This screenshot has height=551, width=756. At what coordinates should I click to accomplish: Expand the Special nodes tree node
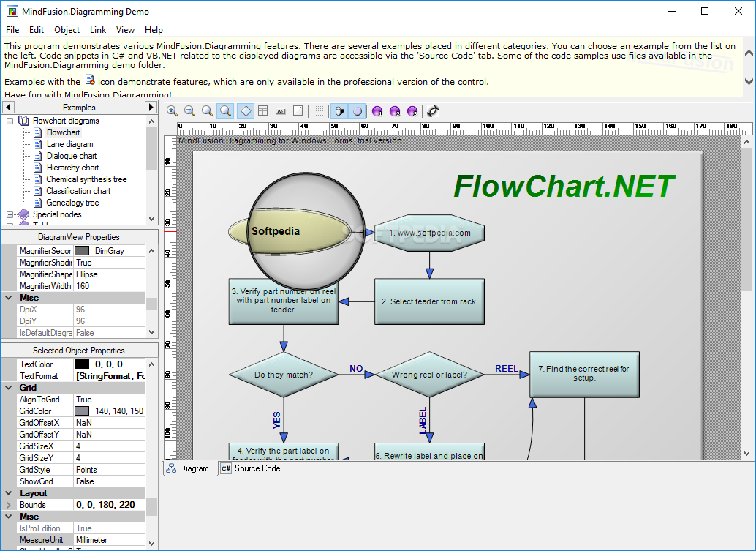[x=10, y=214]
